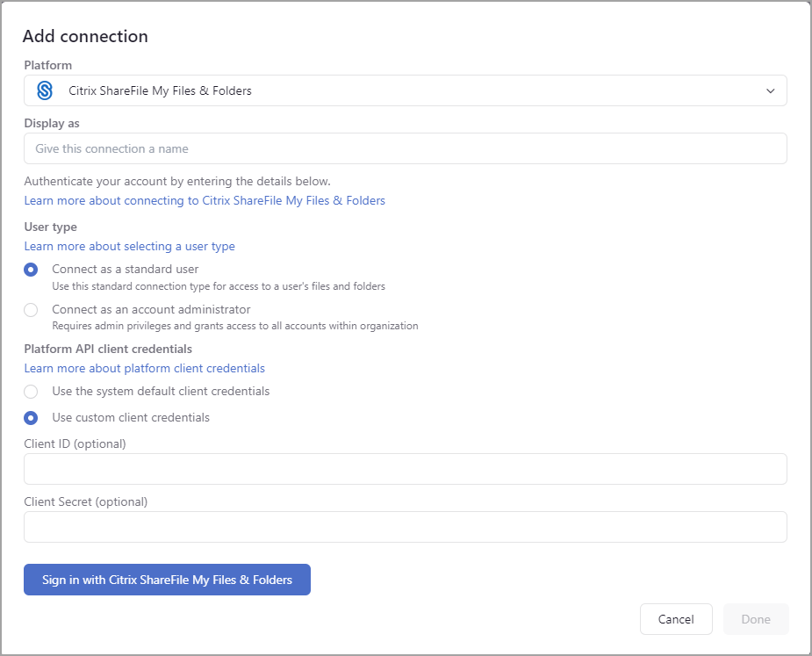Expand the Platform dropdown chevron arrow
The image size is (812, 656).
click(770, 90)
